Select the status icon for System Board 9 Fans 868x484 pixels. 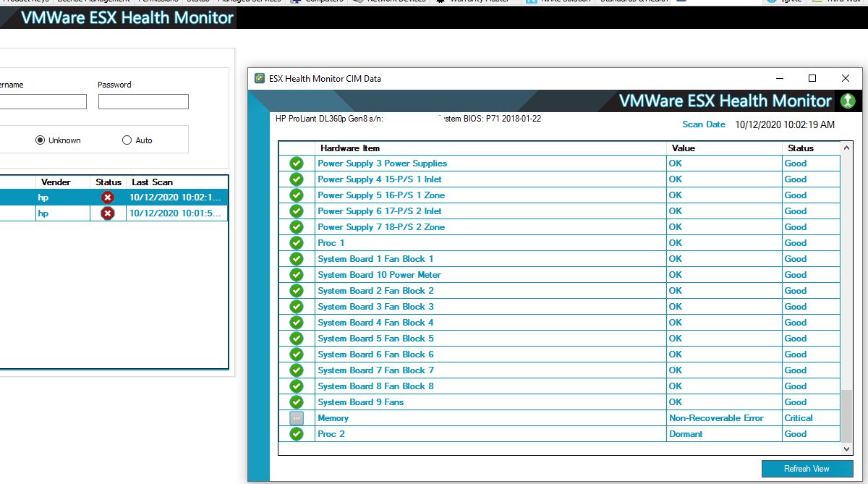coord(297,402)
